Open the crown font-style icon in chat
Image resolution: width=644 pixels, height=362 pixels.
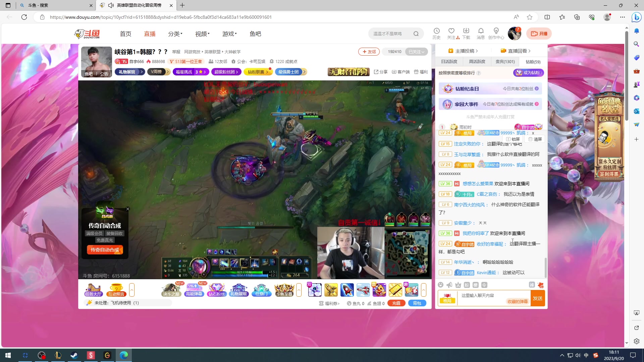click(x=458, y=285)
